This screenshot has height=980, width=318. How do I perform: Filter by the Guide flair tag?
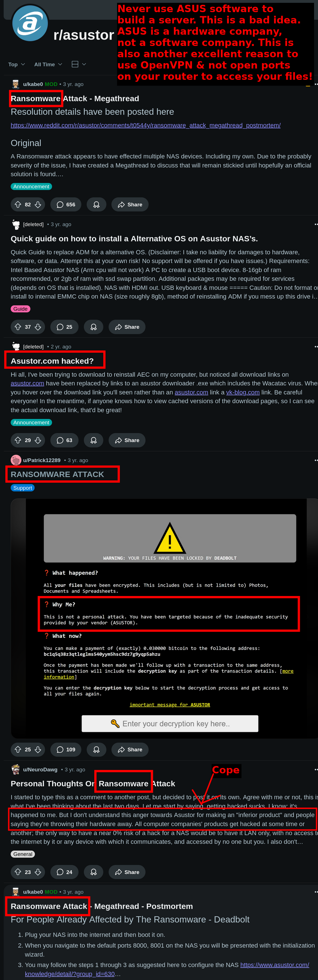pos(20,309)
